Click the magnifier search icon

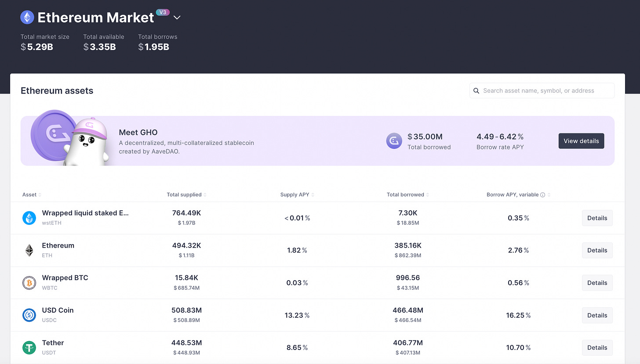pos(476,91)
